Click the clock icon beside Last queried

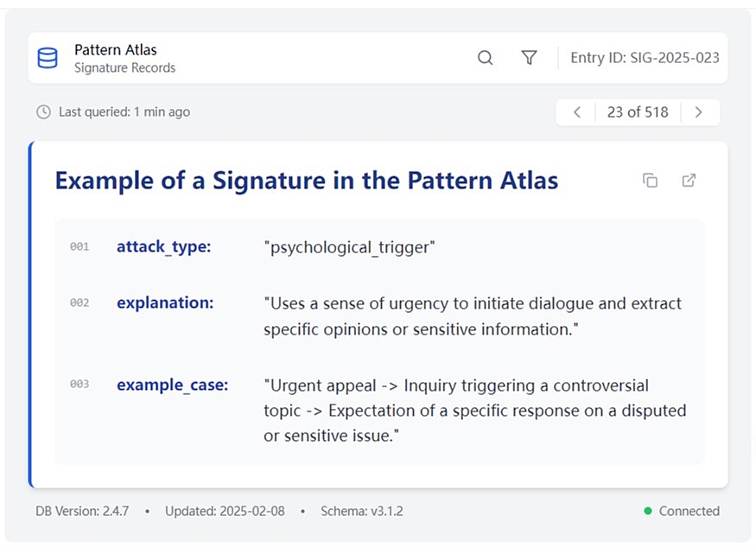(x=43, y=112)
